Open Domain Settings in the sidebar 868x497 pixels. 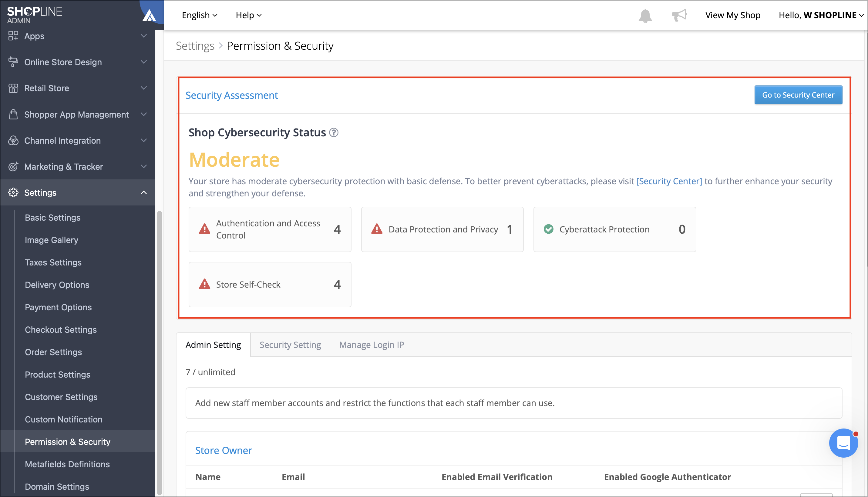coord(57,486)
